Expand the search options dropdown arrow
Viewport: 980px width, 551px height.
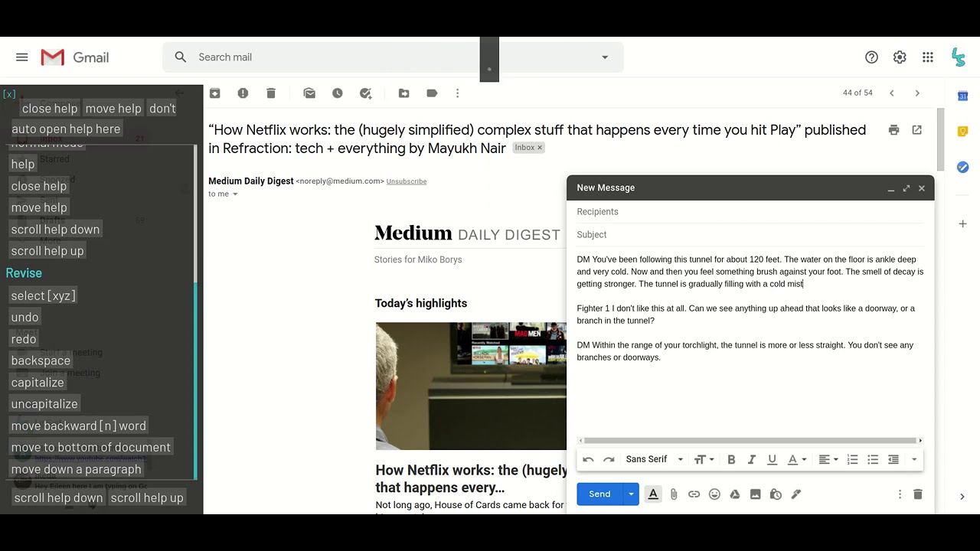pos(605,57)
